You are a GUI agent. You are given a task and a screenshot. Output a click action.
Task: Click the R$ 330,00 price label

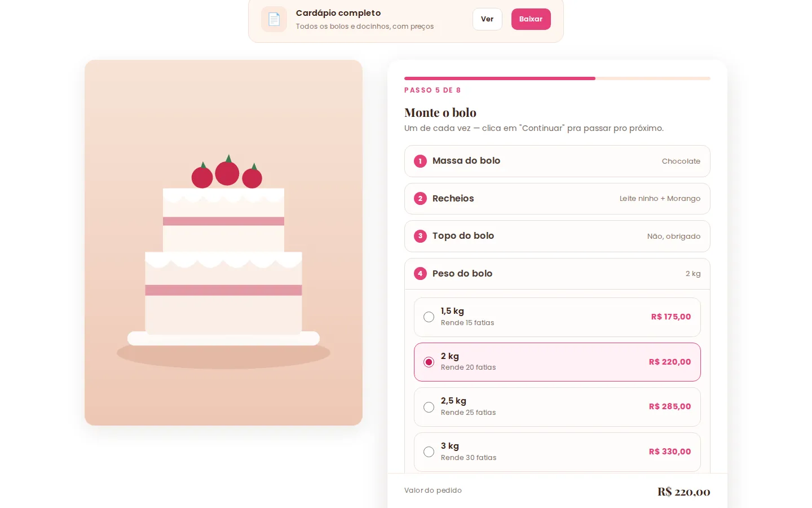(670, 452)
